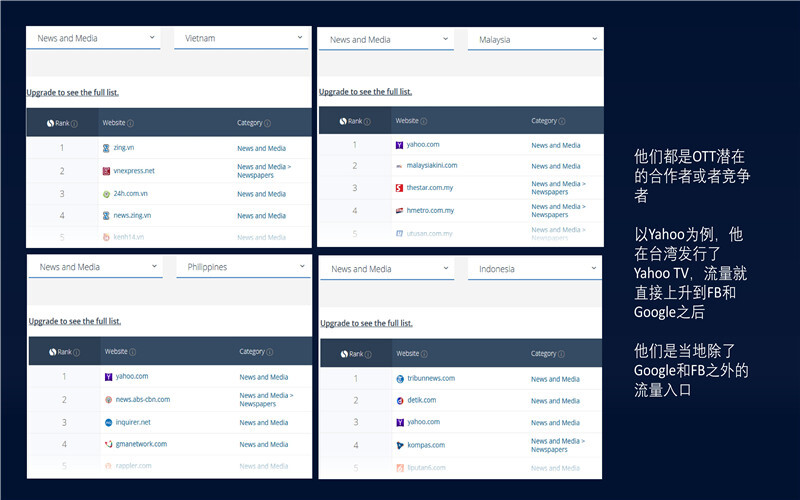
Task: Click the Yahoo icon in Malaysia list
Action: pyautogui.click(x=400, y=145)
